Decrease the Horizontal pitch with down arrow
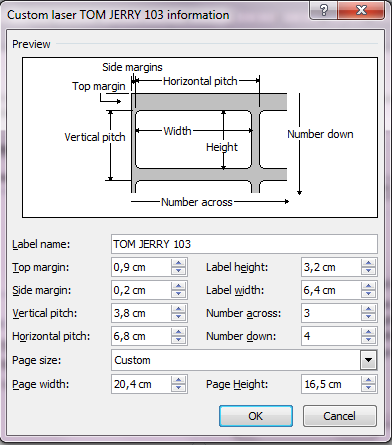392x445 pixels. 178,340
